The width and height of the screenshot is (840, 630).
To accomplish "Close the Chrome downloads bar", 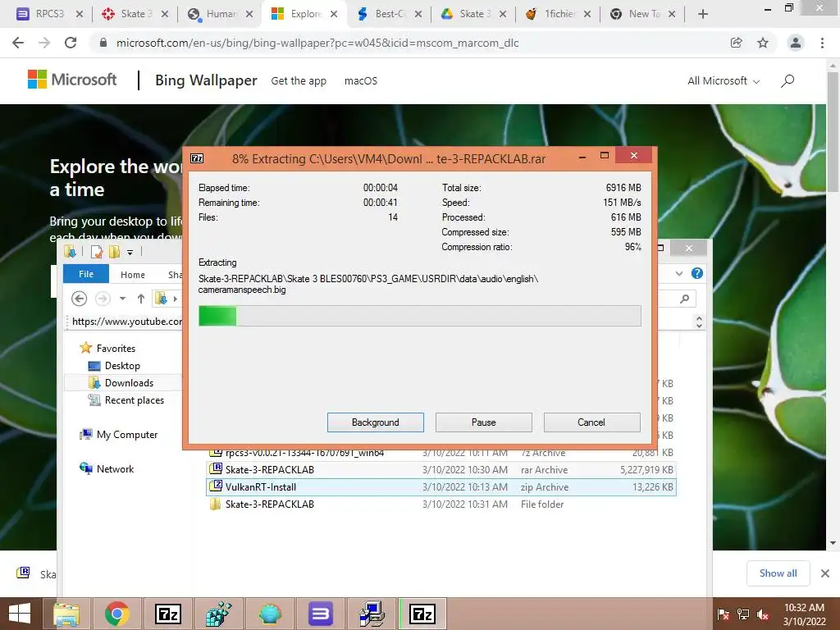I will (x=825, y=573).
